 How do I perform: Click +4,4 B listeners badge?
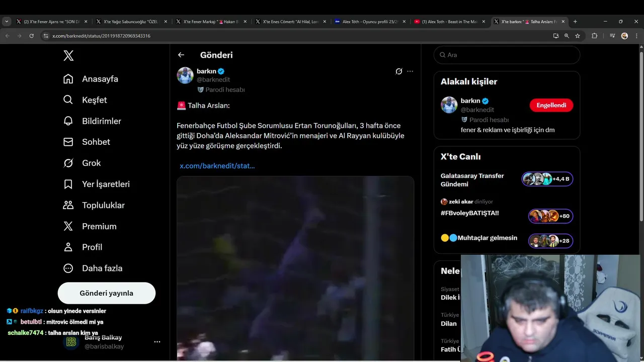(547, 179)
